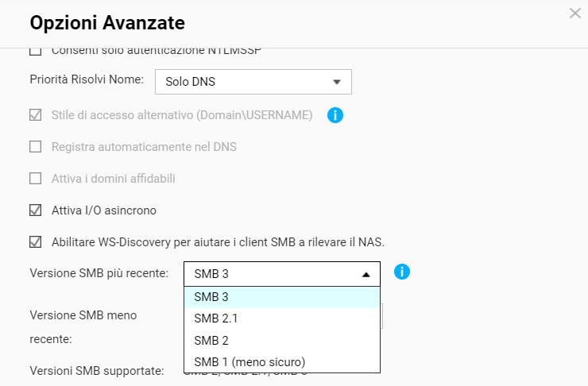The height and width of the screenshot is (386, 588).
Task: Uncheck Abilitare WS-Discovery option
Action: point(35,242)
